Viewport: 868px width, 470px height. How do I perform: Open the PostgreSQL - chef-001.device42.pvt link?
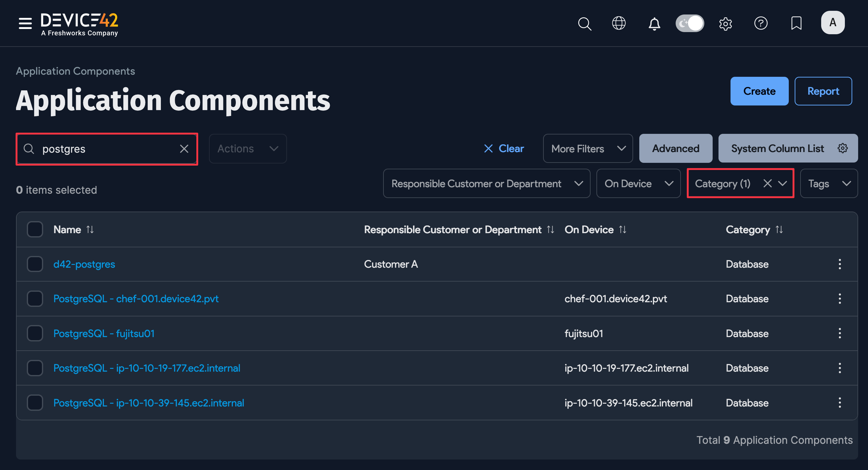pos(136,299)
